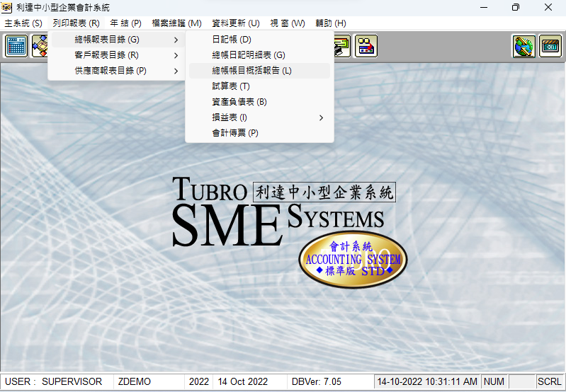566x392 pixels.
Task: Open the 資料更新 (U) menu
Action: point(236,23)
